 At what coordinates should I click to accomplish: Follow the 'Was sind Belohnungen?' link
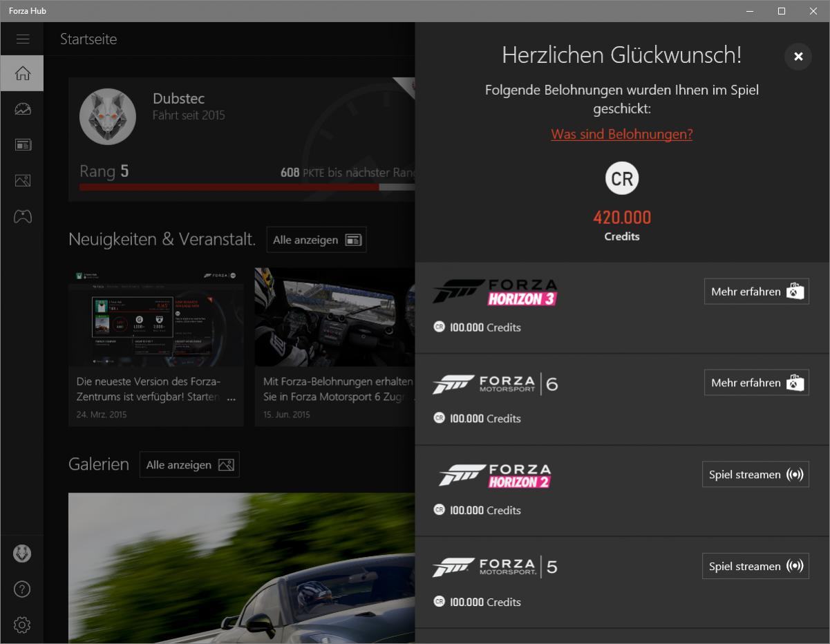(x=621, y=134)
